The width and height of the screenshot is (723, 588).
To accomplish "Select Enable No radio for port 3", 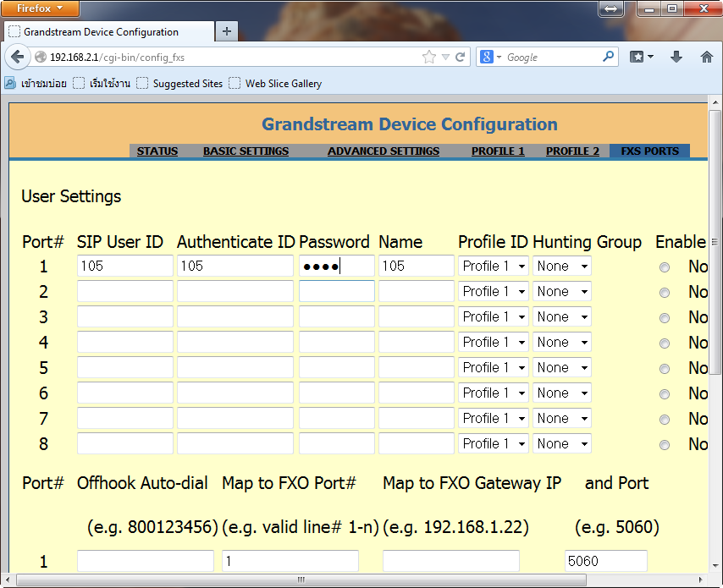I will tap(665, 318).
